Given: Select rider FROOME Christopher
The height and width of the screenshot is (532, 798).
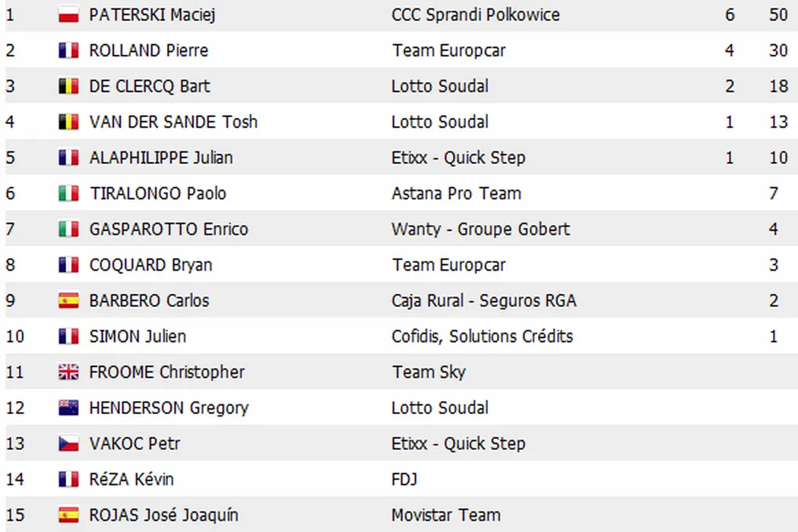Looking at the screenshot, I should [166, 372].
